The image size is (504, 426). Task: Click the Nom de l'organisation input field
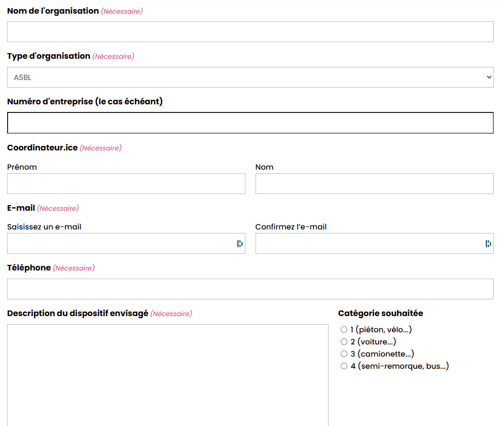click(x=250, y=32)
